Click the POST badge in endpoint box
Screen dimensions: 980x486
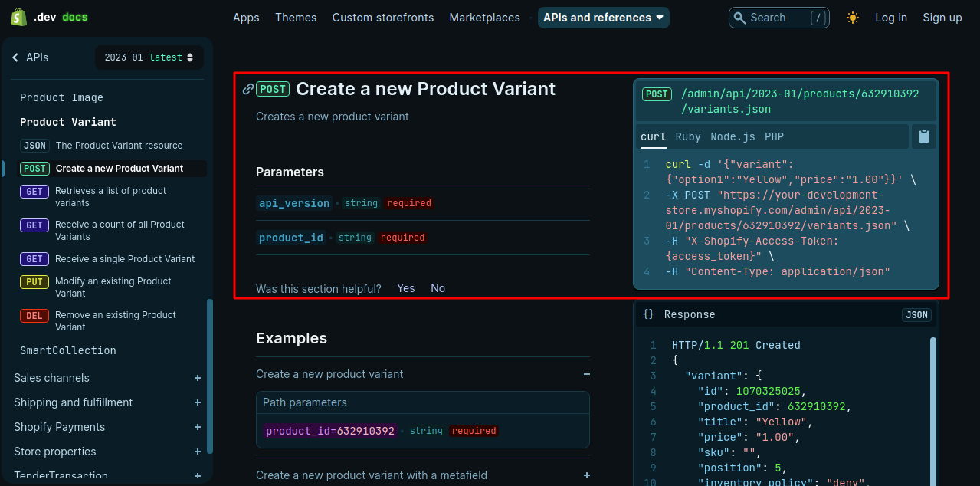[x=657, y=94]
